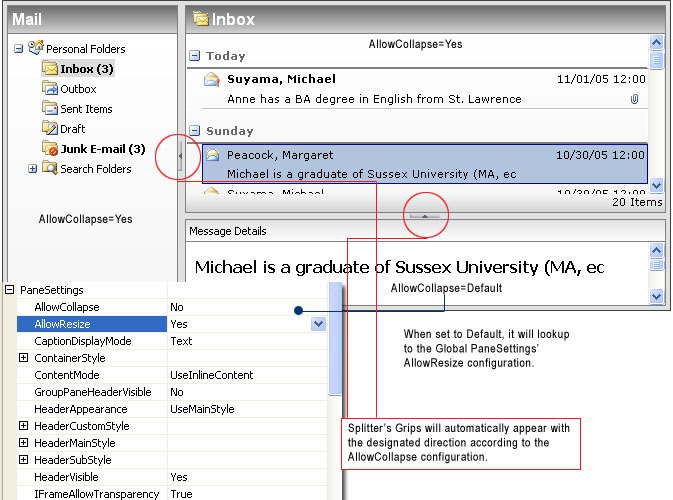Click the Draft folder icon

50,129
